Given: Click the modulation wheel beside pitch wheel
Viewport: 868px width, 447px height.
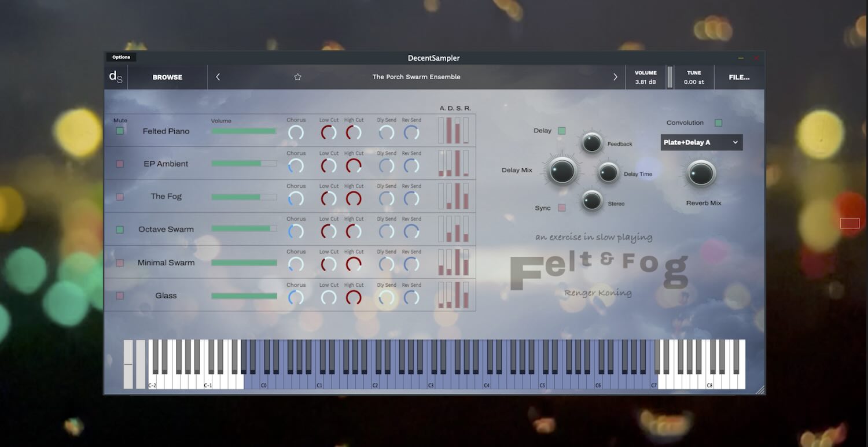Looking at the screenshot, I should 141,364.
